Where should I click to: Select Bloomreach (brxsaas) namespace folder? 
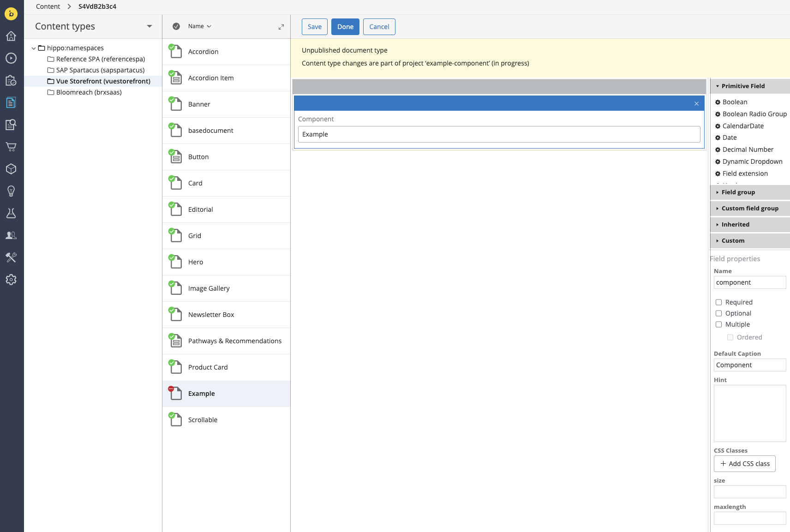(89, 92)
